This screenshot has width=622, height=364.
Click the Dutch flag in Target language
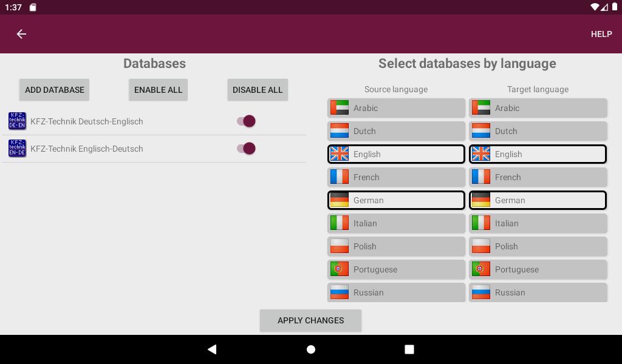(x=481, y=130)
